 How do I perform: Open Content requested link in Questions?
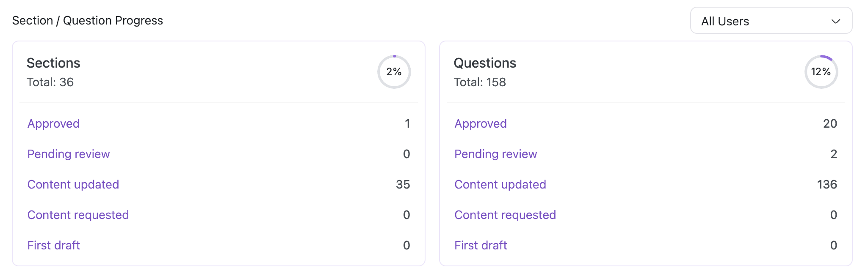tap(505, 215)
